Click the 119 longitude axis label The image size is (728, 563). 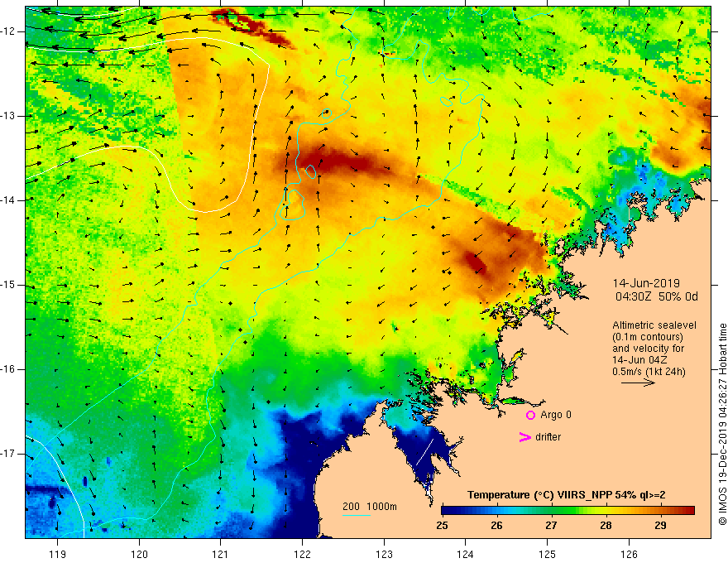pos(58,554)
